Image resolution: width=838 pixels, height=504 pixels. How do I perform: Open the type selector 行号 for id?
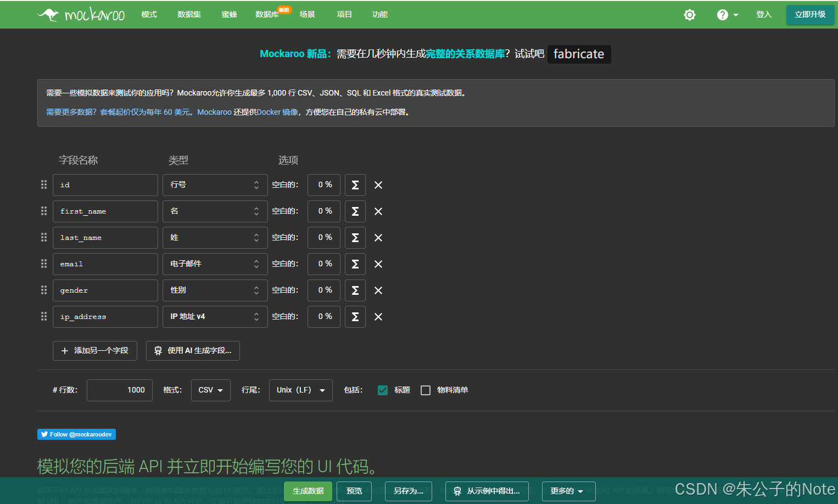coord(215,185)
